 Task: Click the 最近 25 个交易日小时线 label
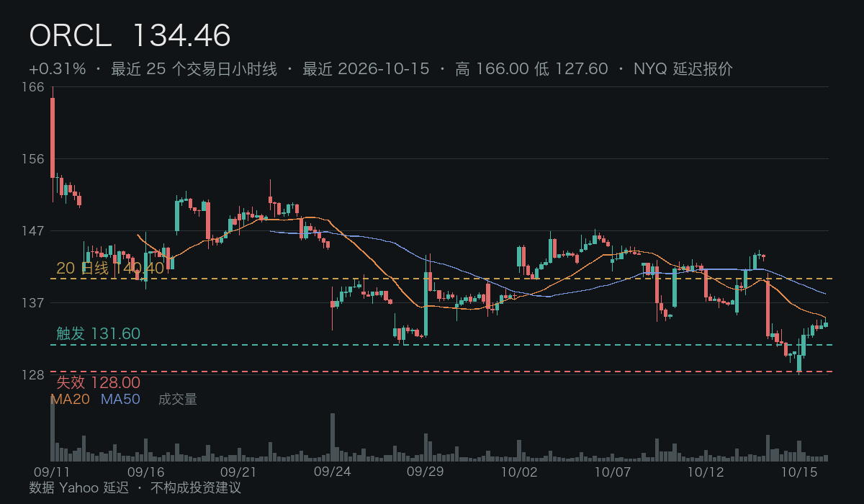(x=194, y=69)
